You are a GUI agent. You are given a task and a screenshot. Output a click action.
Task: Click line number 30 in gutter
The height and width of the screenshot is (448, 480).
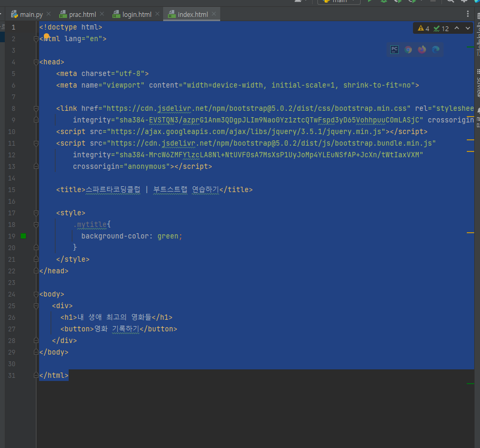point(12,364)
